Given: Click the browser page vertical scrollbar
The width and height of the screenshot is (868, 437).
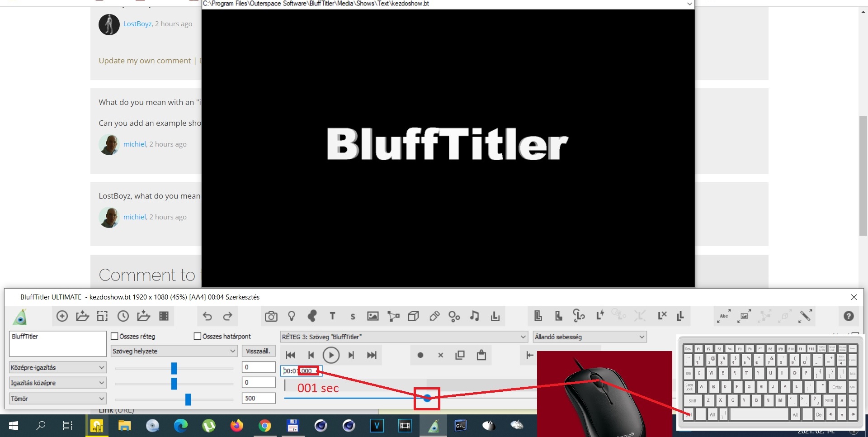Looking at the screenshot, I should 863,176.
